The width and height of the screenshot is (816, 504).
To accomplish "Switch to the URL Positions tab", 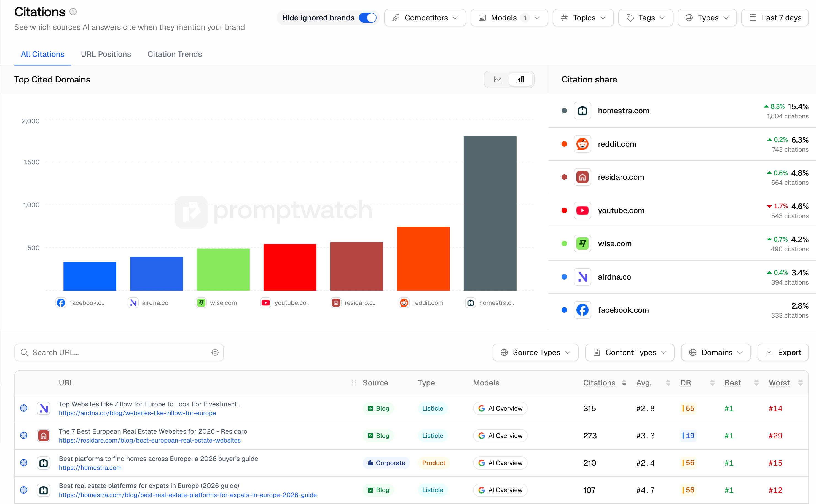I will tap(106, 54).
